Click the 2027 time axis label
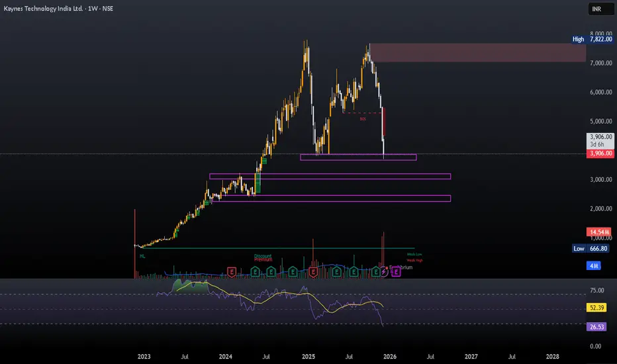617x364 pixels. point(471,357)
